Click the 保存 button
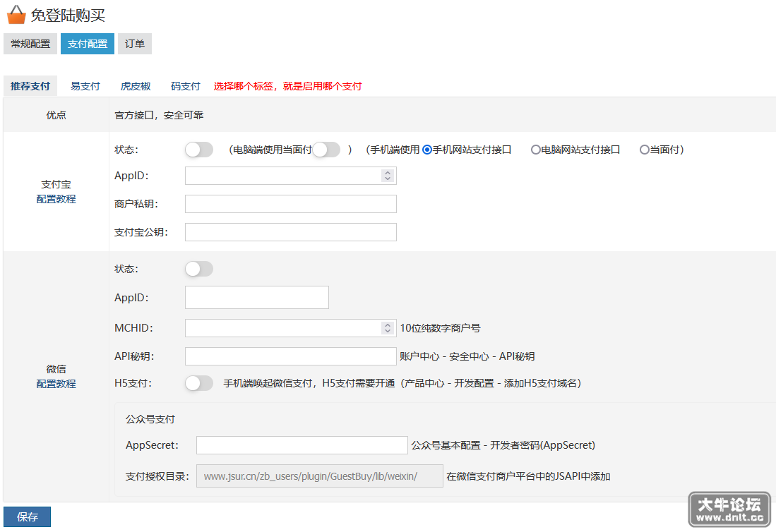776x532 pixels. pos(28,517)
